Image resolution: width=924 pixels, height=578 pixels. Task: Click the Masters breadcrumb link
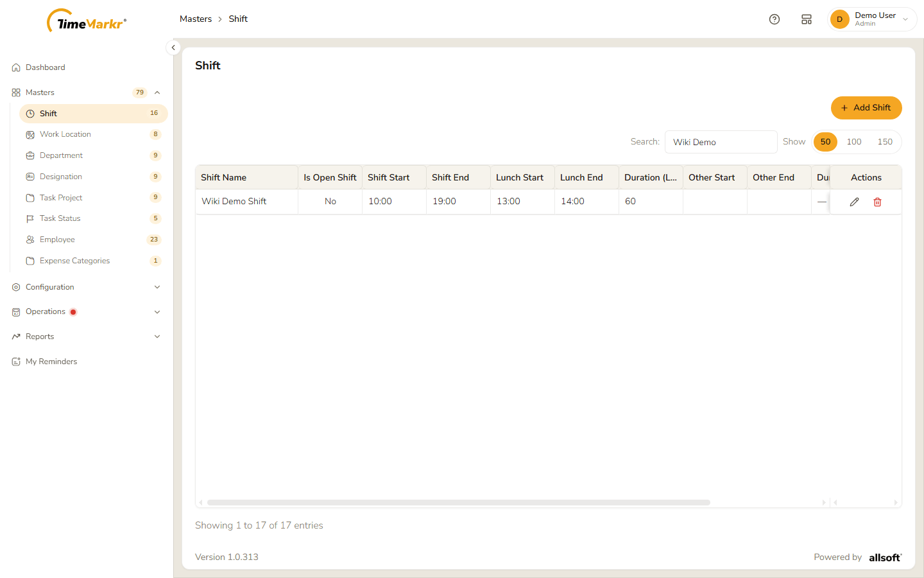(x=196, y=19)
